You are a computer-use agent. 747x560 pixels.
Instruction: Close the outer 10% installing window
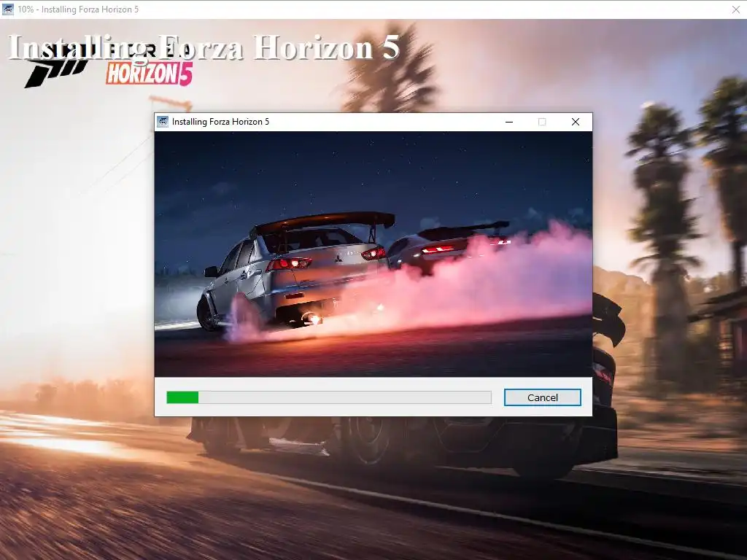[x=735, y=9]
